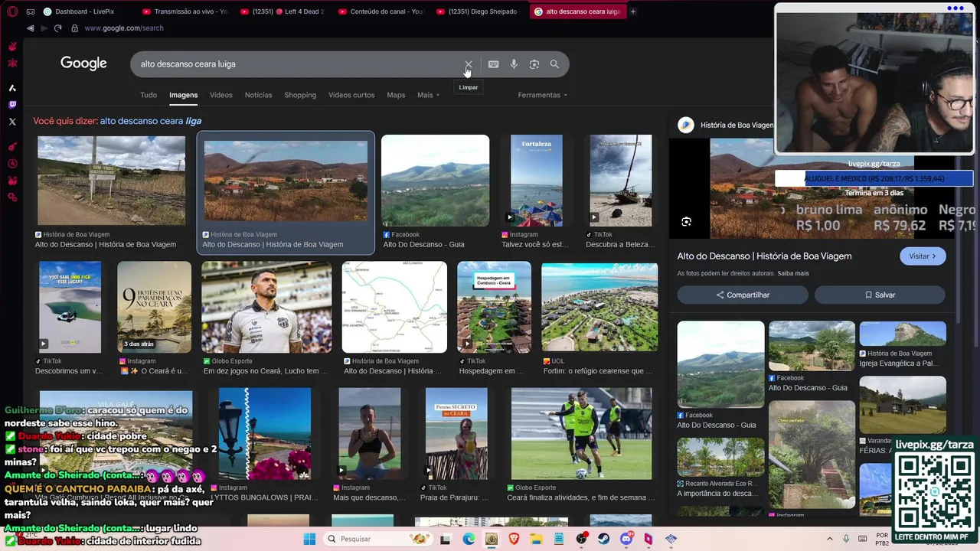Switch to the Shopping results tab
This screenshot has width=980, height=551.
pyautogui.click(x=300, y=95)
